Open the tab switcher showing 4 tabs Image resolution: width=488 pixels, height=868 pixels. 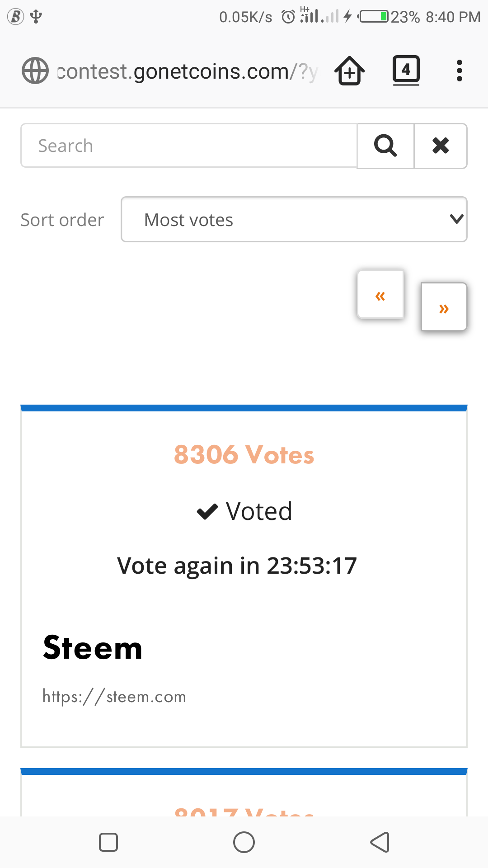click(406, 70)
